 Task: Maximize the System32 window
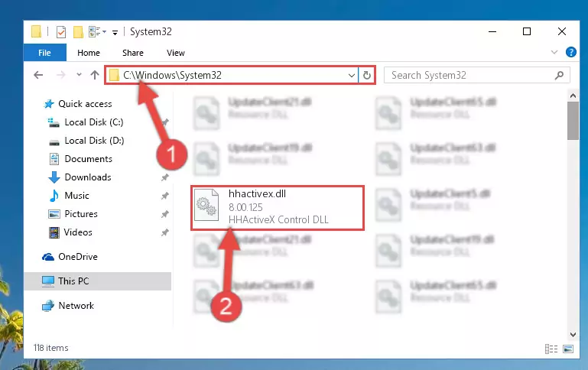527,31
